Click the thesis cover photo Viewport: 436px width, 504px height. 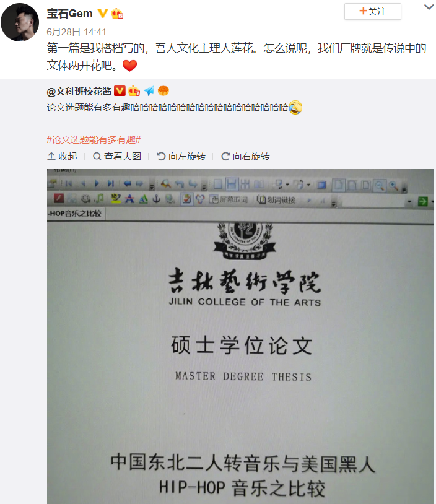tap(240, 337)
